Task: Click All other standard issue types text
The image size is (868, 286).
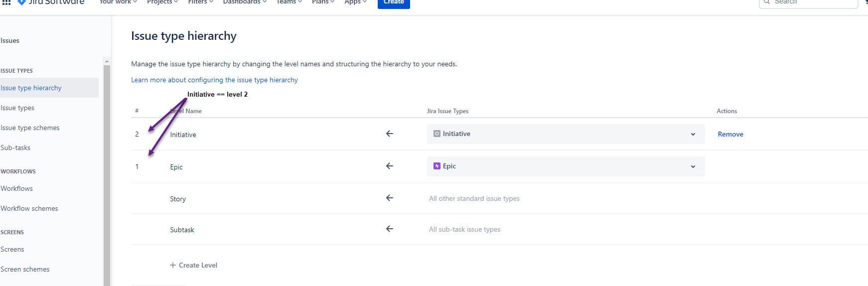Action: 474,198
